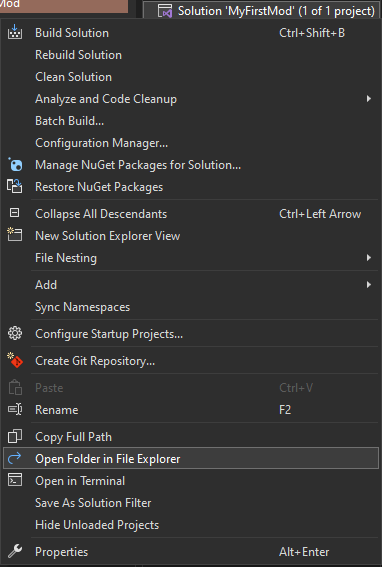Click the Restore NuGet Packages icon

(15, 187)
